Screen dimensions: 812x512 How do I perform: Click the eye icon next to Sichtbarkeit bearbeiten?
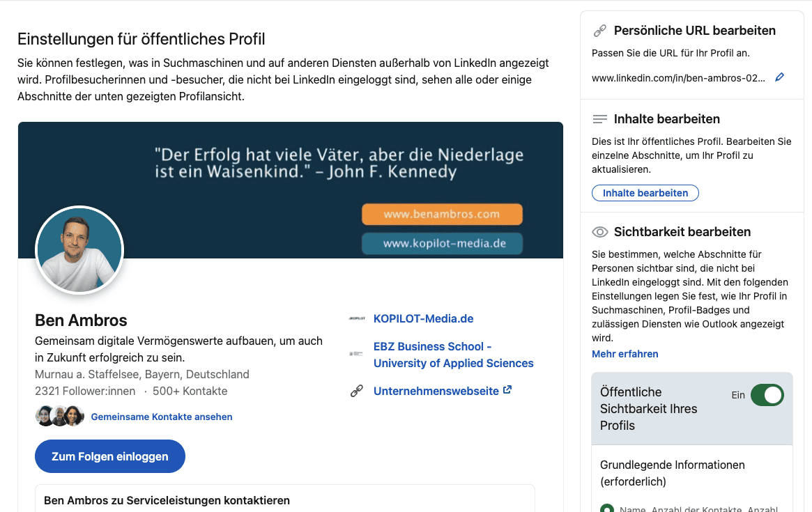coord(599,232)
